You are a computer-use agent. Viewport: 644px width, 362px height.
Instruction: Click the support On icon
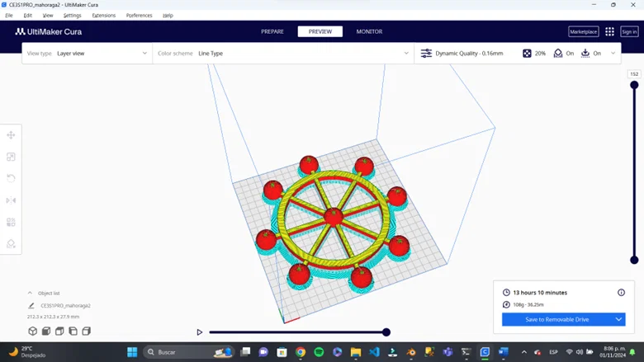558,54
